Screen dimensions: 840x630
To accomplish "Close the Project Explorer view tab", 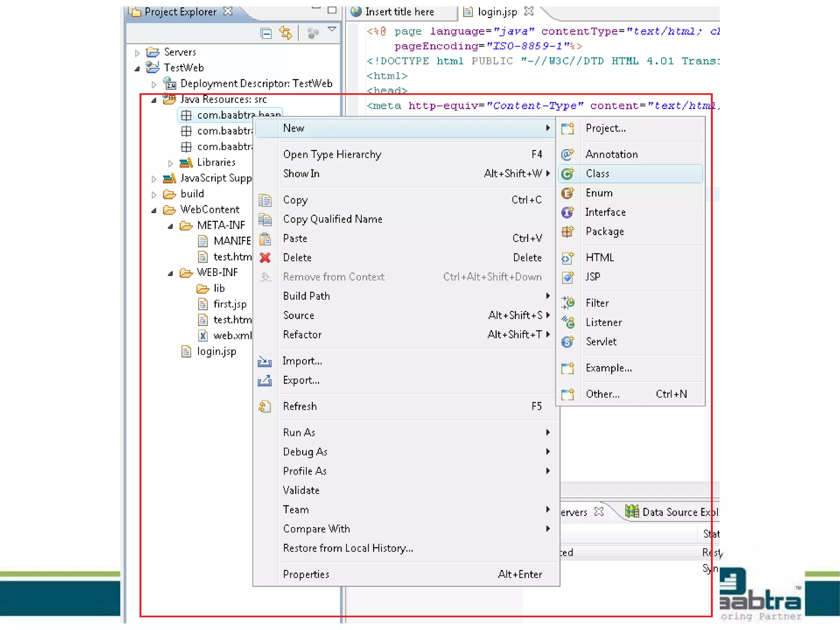I will coord(228,11).
